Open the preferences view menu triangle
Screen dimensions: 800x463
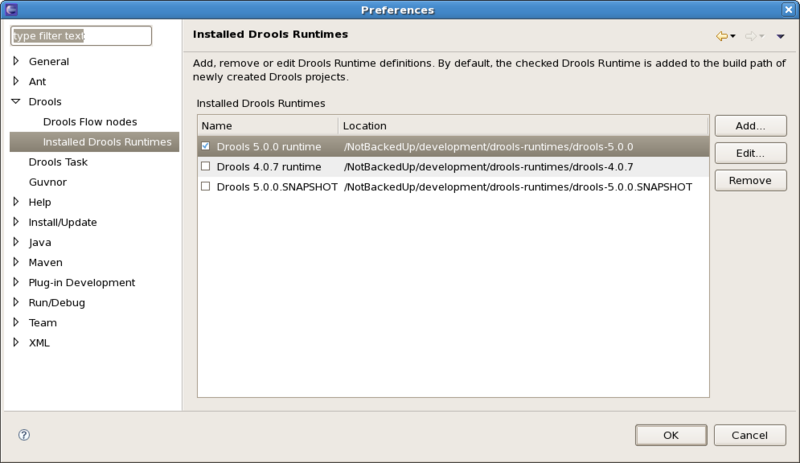tap(780, 36)
